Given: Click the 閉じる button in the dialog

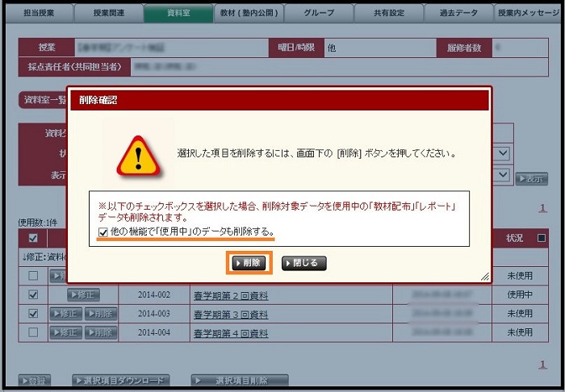Looking at the screenshot, I should click(x=304, y=263).
